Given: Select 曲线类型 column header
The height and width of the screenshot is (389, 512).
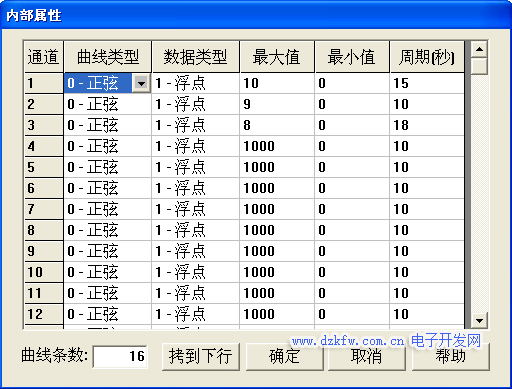Looking at the screenshot, I should tap(108, 57).
